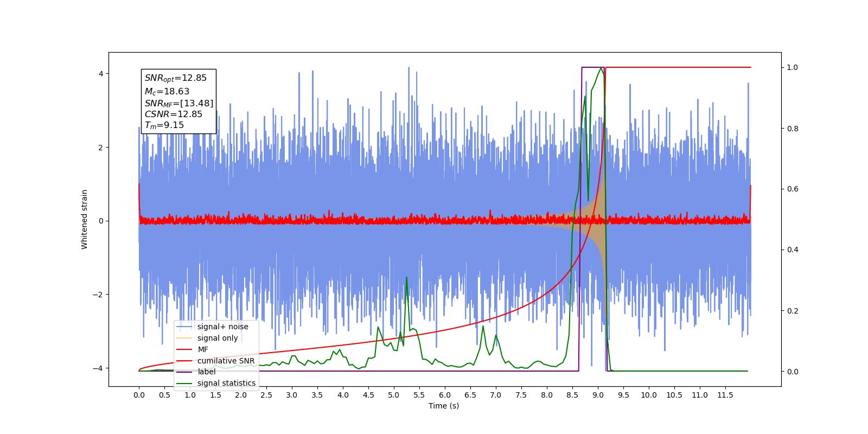Click the SNR_MF=[13.48] annotation line
This screenshot has height=434, width=868.
(179, 103)
